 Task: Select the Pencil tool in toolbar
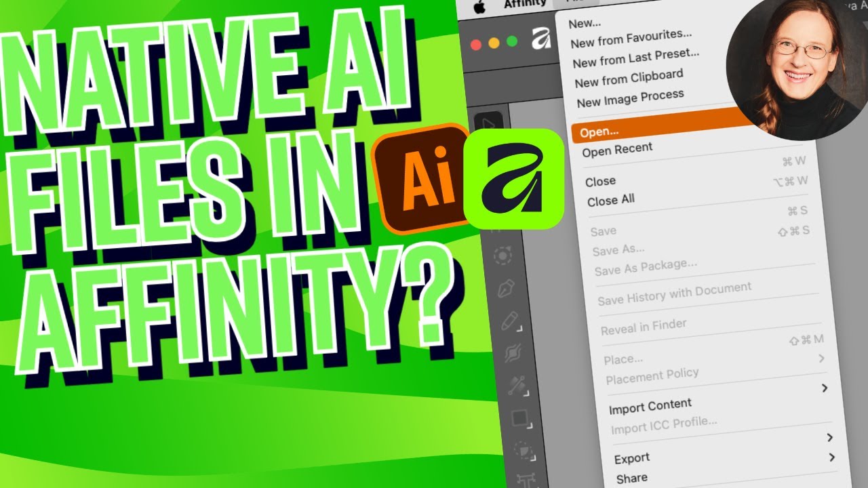pyautogui.click(x=511, y=321)
